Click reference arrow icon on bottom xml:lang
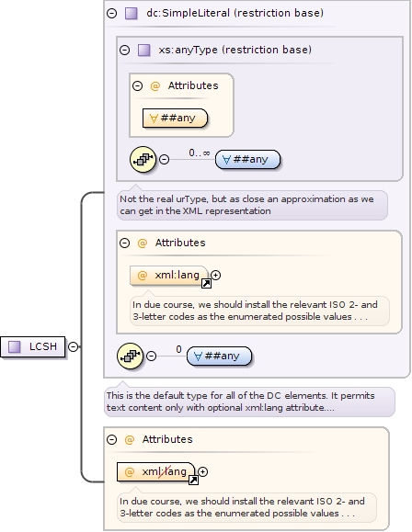This screenshot has width=412, height=532. pos(193,481)
